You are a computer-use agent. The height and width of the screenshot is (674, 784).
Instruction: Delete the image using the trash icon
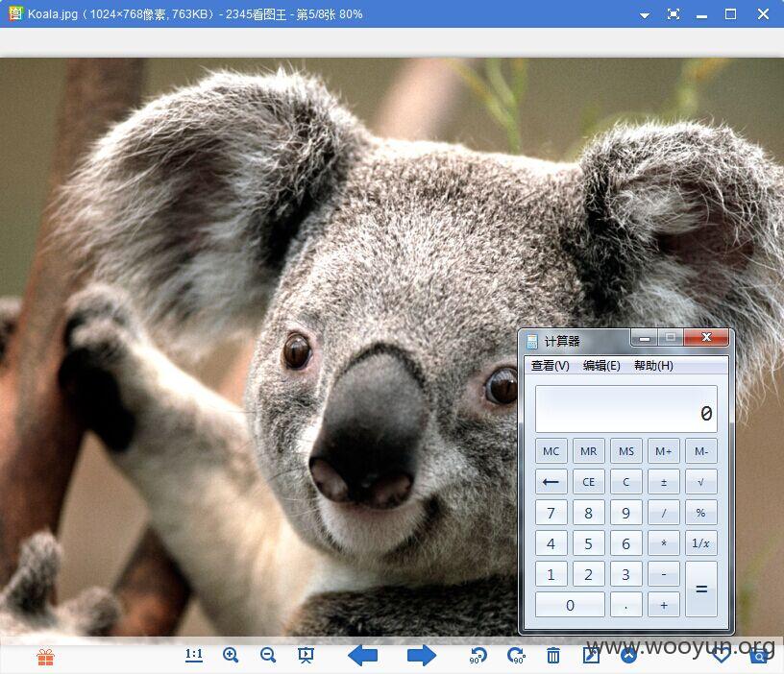coord(553,656)
